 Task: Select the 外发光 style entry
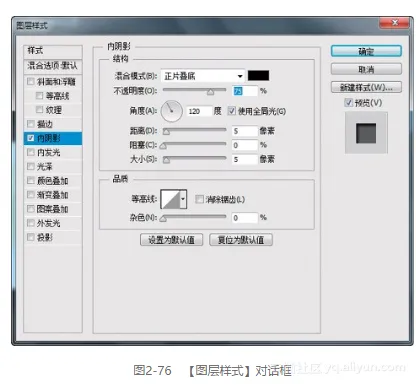[x=53, y=223]
